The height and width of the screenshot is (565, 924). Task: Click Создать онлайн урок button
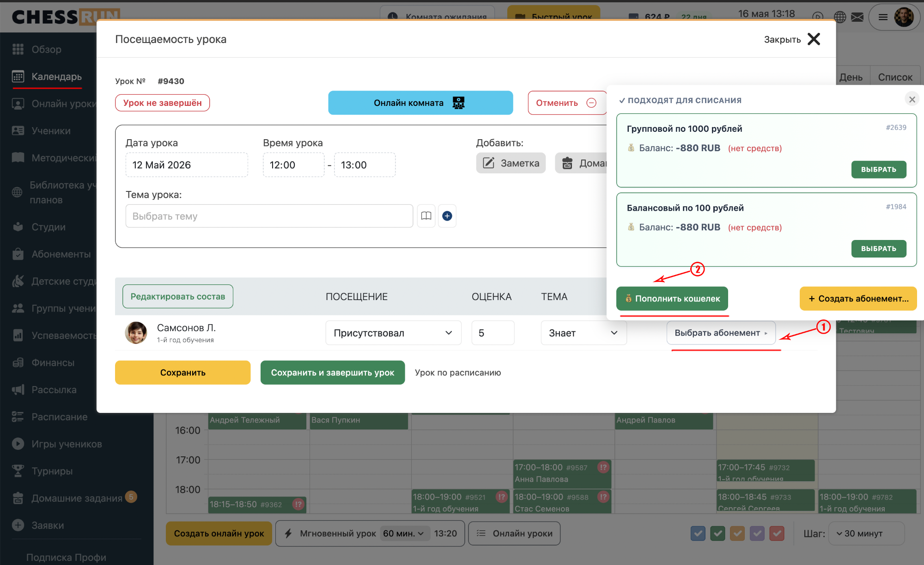[x=219, y=534]
